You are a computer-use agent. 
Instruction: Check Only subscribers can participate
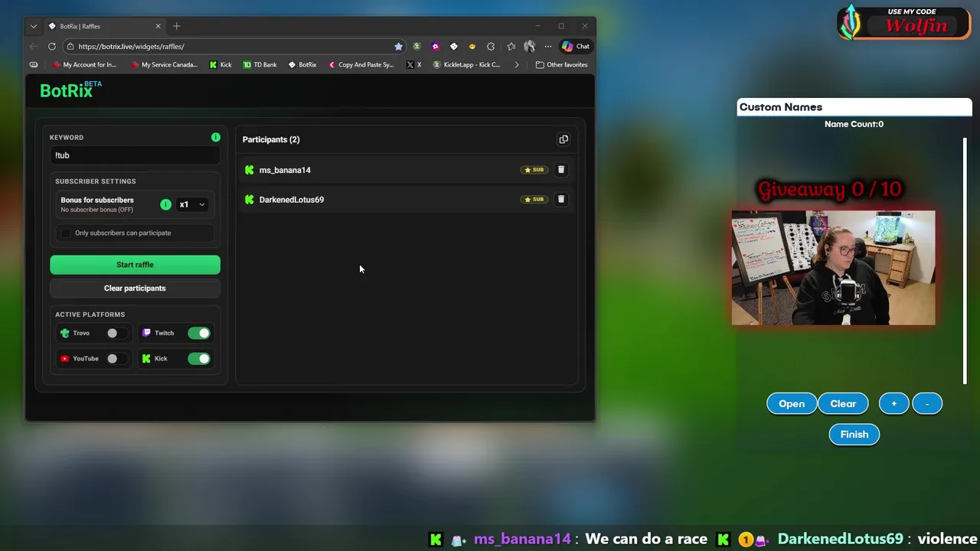click(x=66, y=233)
